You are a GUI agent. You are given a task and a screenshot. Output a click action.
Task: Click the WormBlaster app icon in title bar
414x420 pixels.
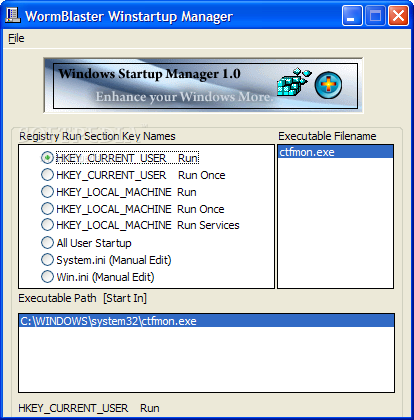point(13,15)
